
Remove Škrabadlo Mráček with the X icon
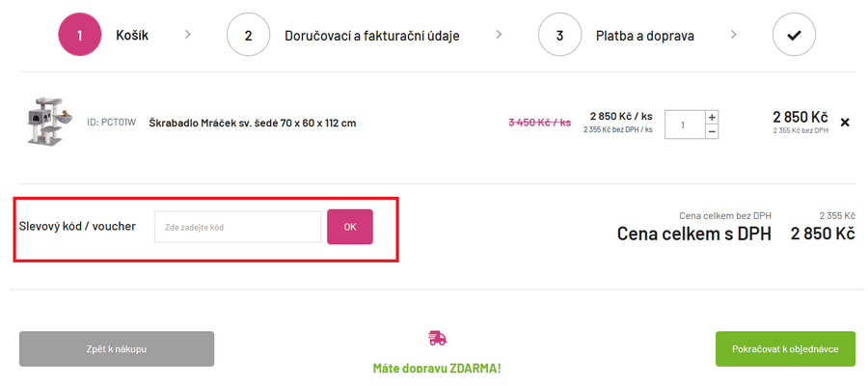845,123
